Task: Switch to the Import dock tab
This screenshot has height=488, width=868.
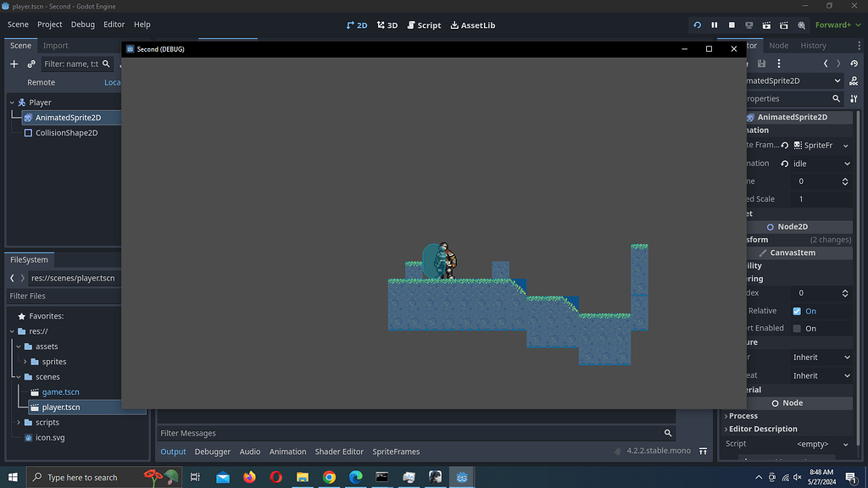Action: click(55, 46)
